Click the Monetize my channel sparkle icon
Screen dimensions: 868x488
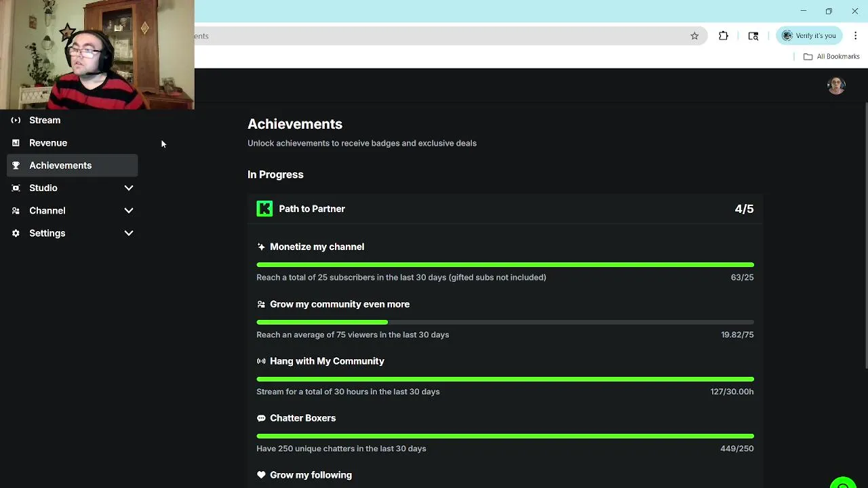pos(261,247)
